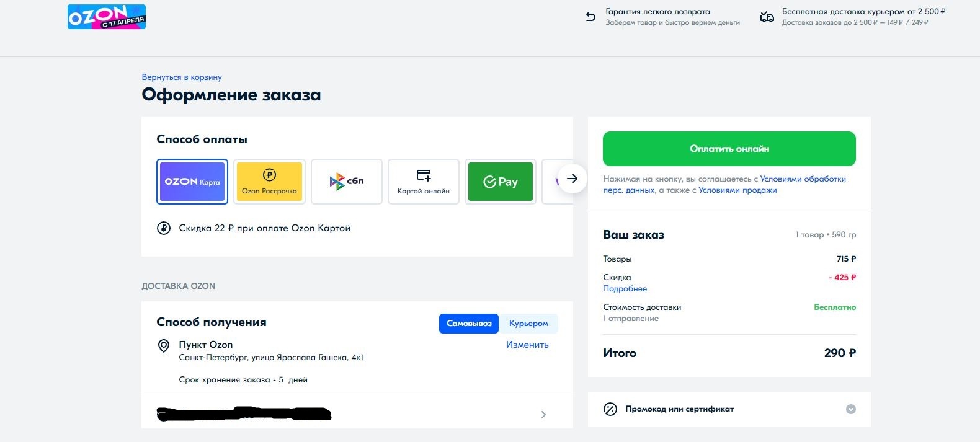The height and width of the screenshot is (442, 980).
Task: Click the green Оплатить онлайн button
Action: point(729,149)
